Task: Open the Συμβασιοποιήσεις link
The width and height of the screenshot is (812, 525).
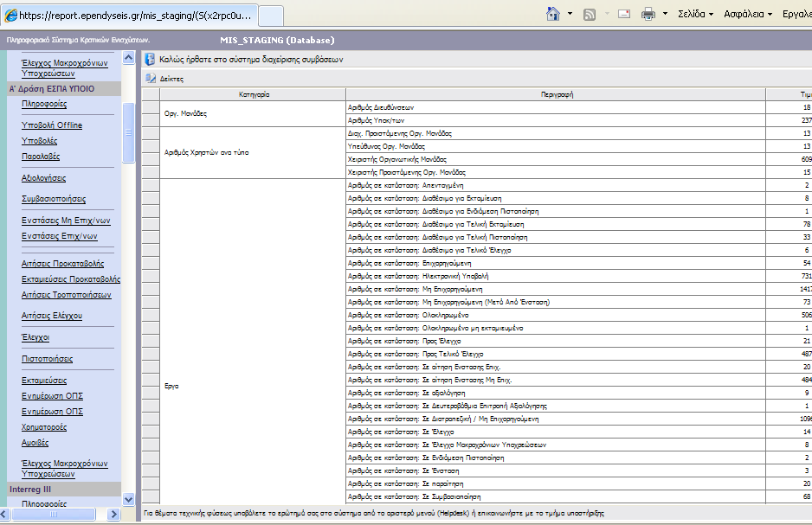Action: (54, 199)
